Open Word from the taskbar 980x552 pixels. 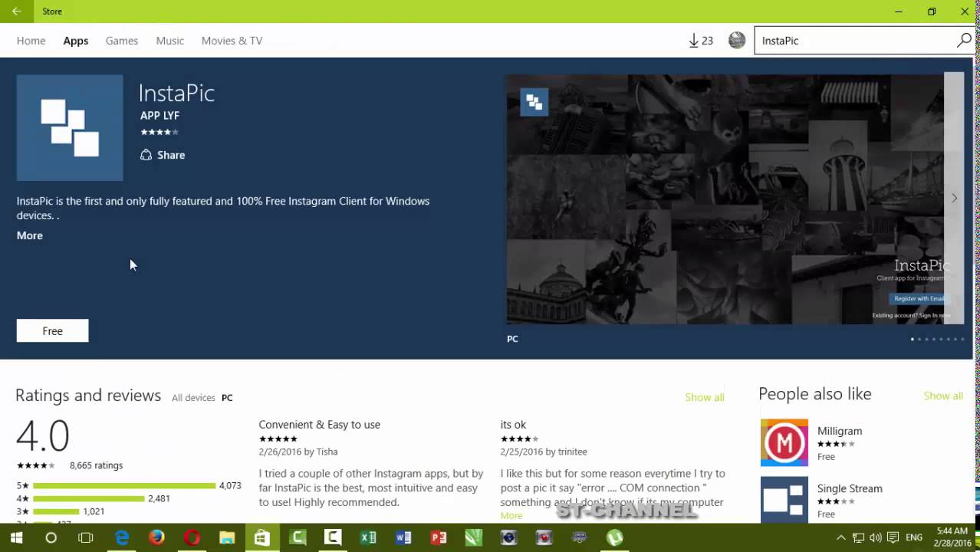point(403,537)
